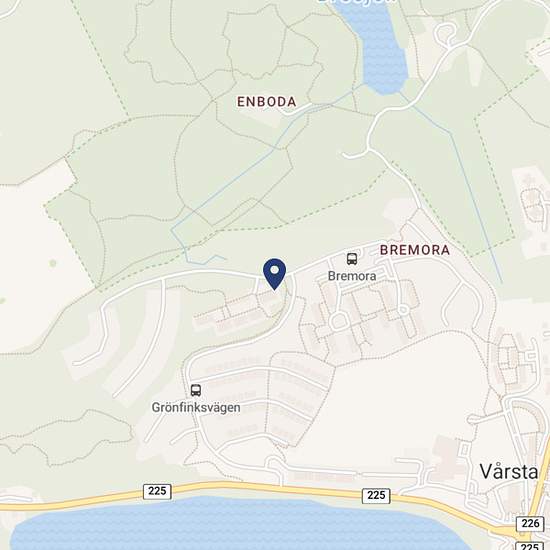Screen dimensions: 550x550
Task: Click the ENBODA area label
Action: (x=267, y=102)
